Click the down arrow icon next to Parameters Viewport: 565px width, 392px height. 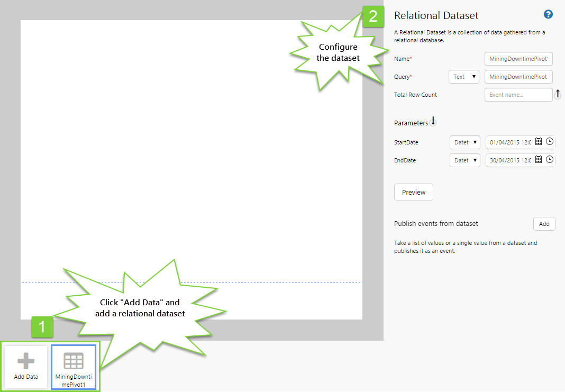(433, 122)
